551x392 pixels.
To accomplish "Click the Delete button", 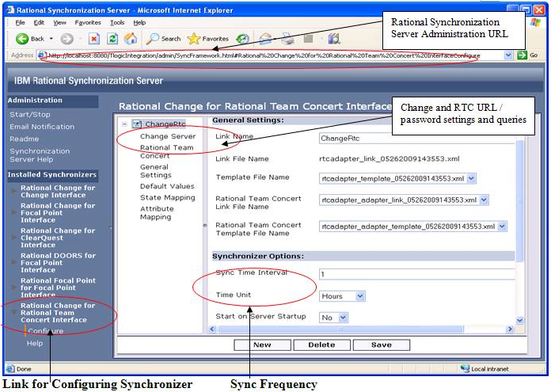I will point(321,345).
